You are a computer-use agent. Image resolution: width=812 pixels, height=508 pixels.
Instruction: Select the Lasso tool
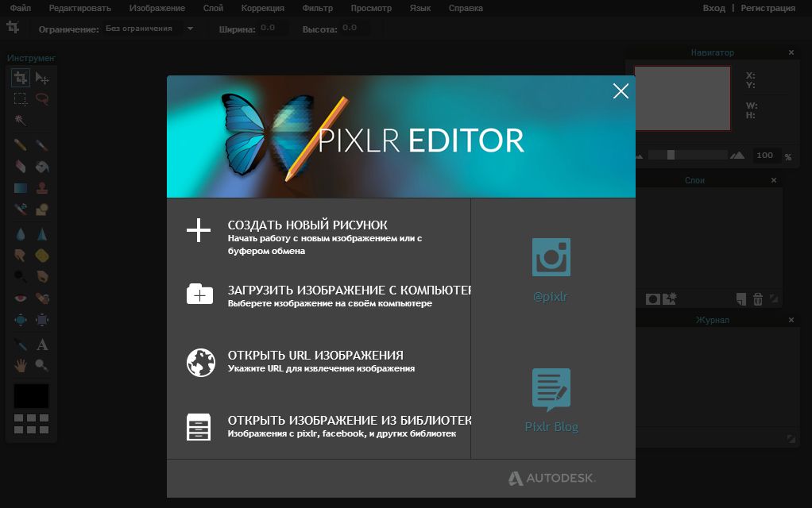[42, 98]
